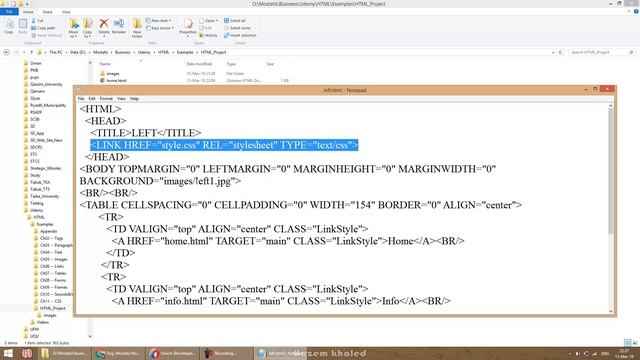Image resolution: width=640 pixels, height=360 pixels.
Task: Click the Notepad scrollbar down arrow
Action: pos(611,311)
